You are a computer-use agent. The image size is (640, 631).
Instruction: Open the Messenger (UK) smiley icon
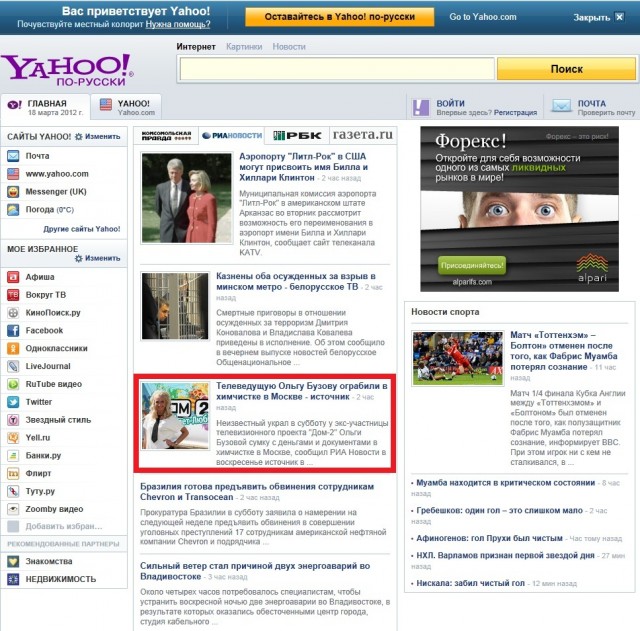click(x=13, y=191)
